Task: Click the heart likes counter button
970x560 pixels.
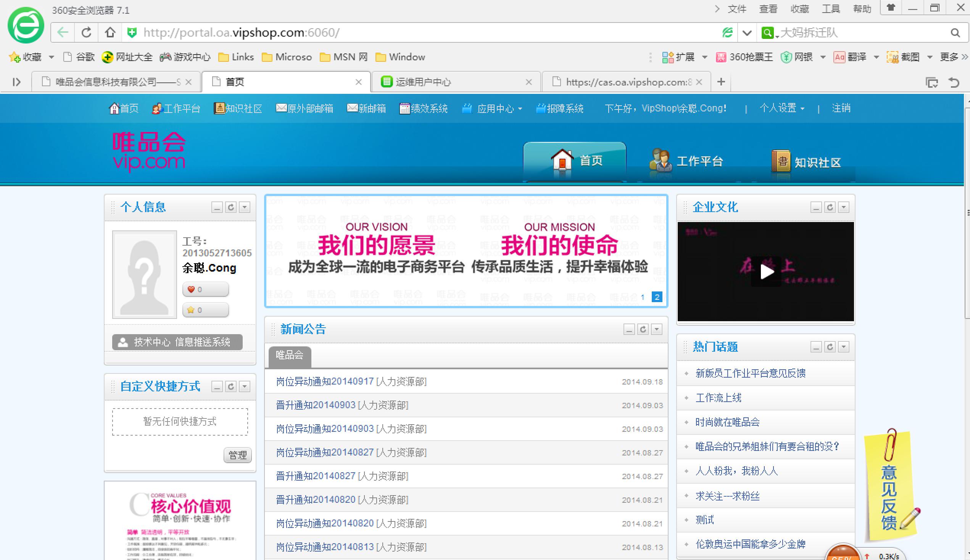Action: (x=206, y=290)
